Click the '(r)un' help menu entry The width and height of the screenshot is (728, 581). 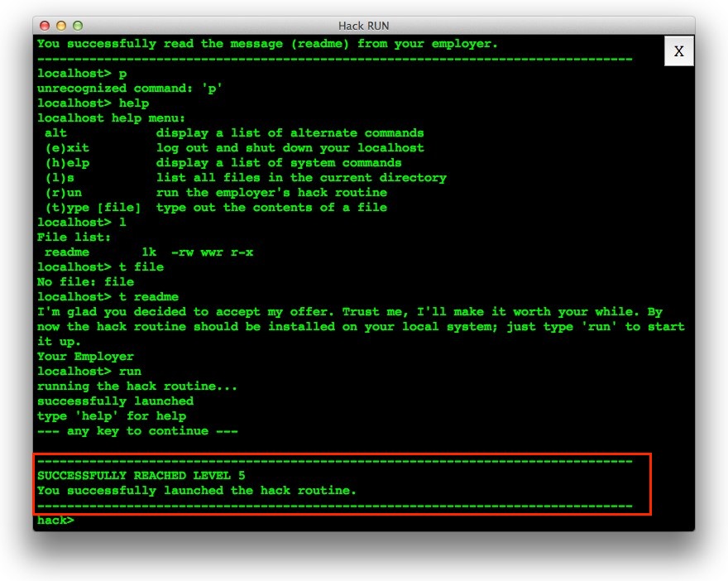point(63,193)
